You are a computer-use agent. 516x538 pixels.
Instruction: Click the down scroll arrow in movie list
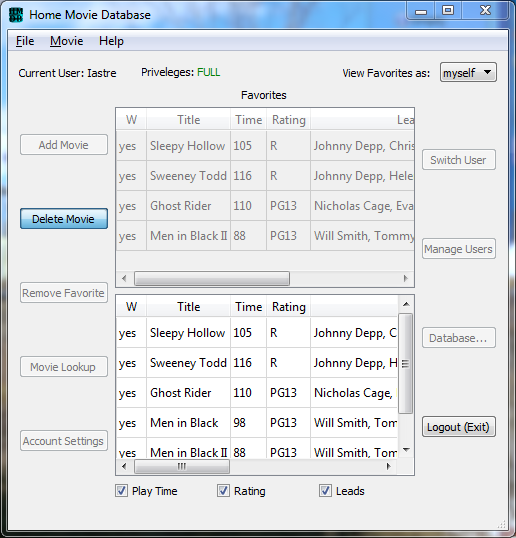(406, 450)
